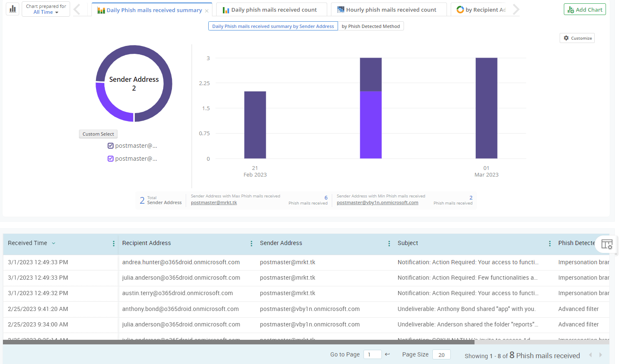Click Sender Address column kebab menu

click(x=389, y=243)
